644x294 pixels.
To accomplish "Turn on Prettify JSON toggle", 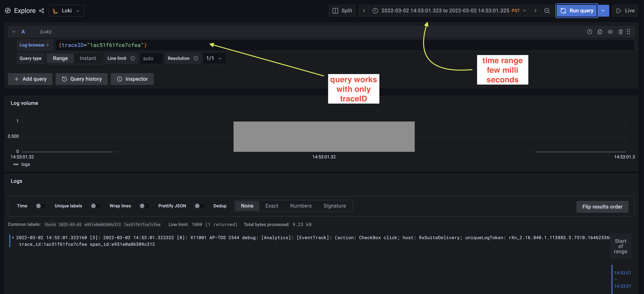I will [x=200, y=206].
